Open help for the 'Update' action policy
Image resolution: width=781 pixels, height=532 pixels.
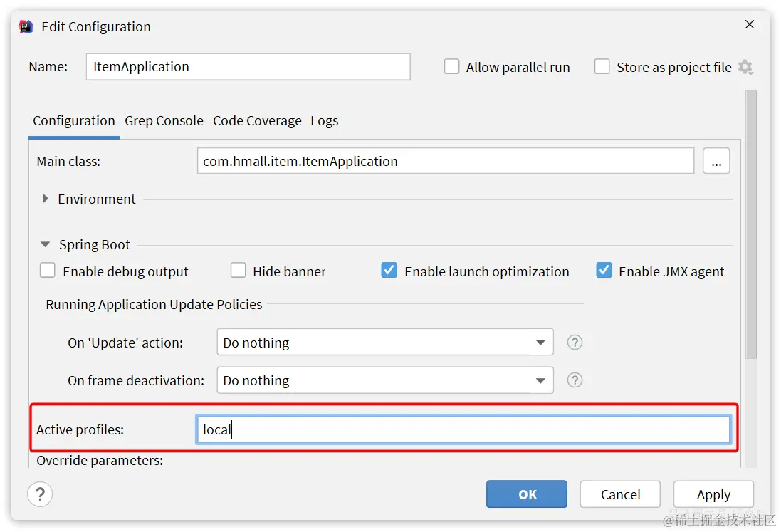coord(575,343)
